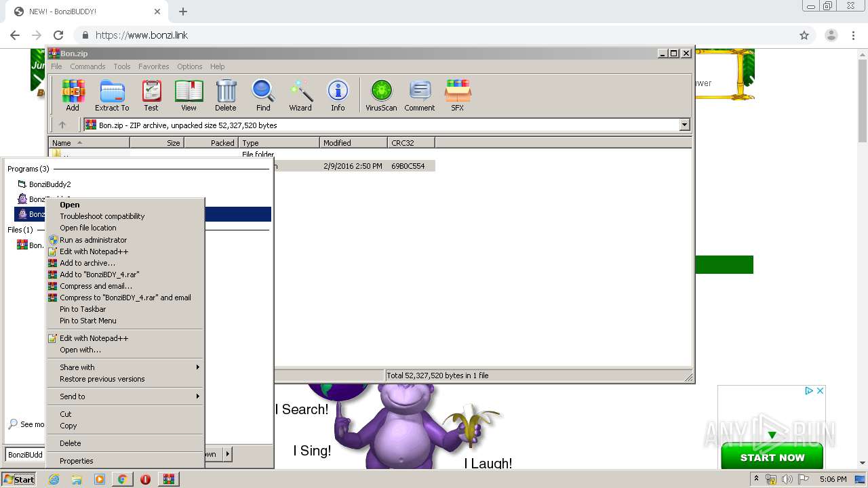Click the Extract To toolbar icon
Image resolution: width=868 pixels, height=488 pixels.
(x=112, y=96)
